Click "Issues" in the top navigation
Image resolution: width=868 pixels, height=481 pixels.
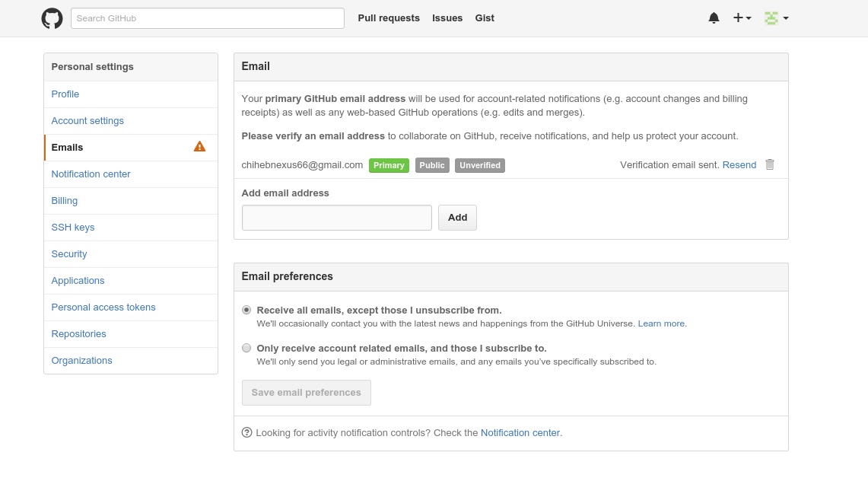447,18
